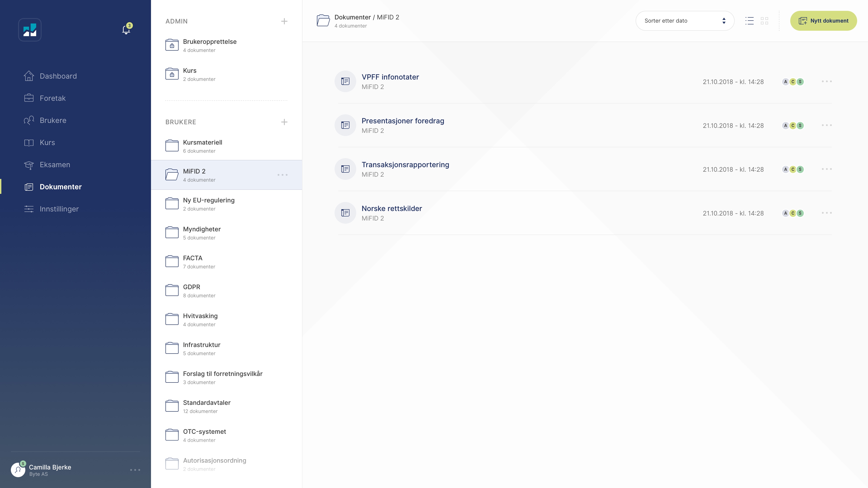
Task: Open Transaksjonsrapportering more options
Action: pyautogui.click(x=827, y=169)
